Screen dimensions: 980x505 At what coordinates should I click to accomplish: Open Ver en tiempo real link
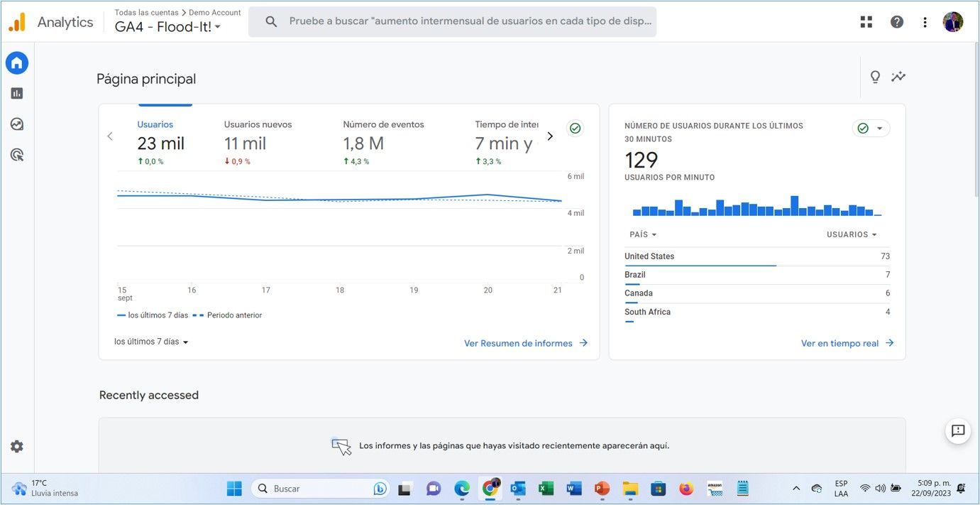[847, 343]
